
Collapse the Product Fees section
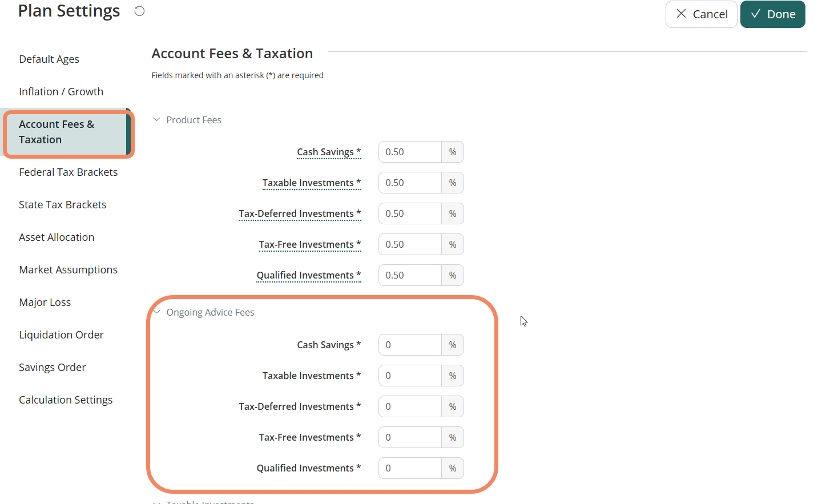click(x=156, y=120)
